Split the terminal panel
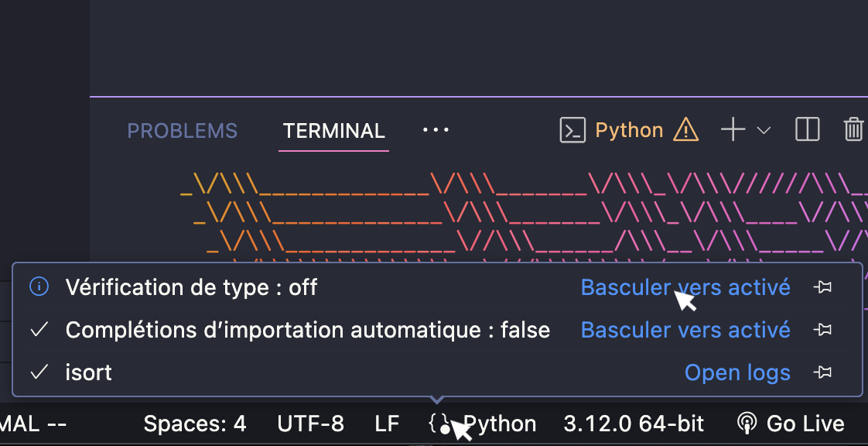 tap(807, 129)
